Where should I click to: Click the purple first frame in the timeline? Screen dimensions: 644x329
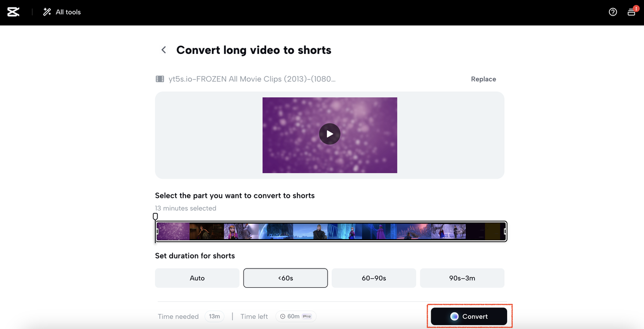[174, 232]
